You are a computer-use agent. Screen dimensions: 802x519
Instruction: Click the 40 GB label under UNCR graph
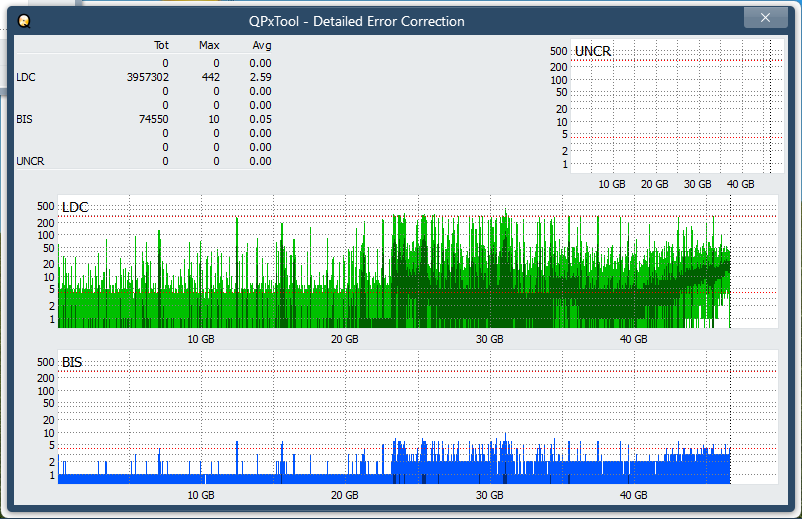point(741,184)
